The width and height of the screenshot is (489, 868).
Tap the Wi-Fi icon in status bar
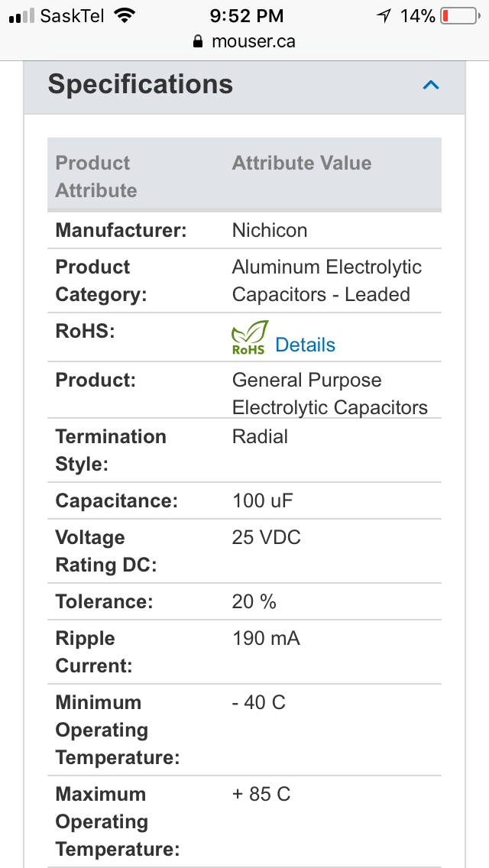coord(125,15)
